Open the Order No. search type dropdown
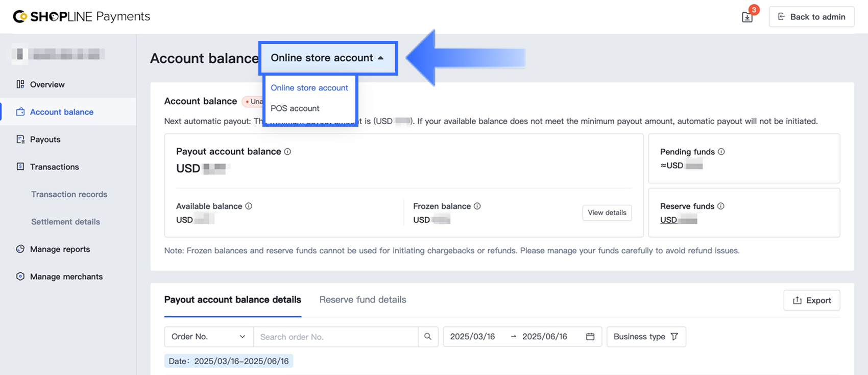Image resolution: width=868 pixels, height=375 pixels. pyautogui.click(x=208, y=337)
